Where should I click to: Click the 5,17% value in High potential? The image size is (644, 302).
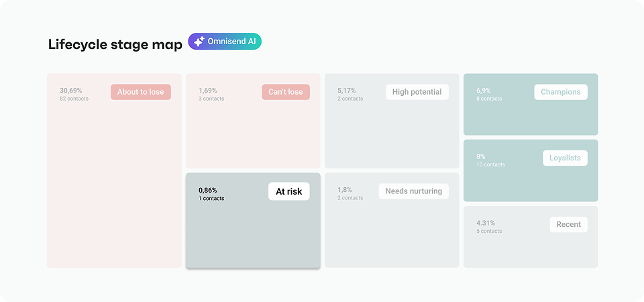[x=347, y=91]
